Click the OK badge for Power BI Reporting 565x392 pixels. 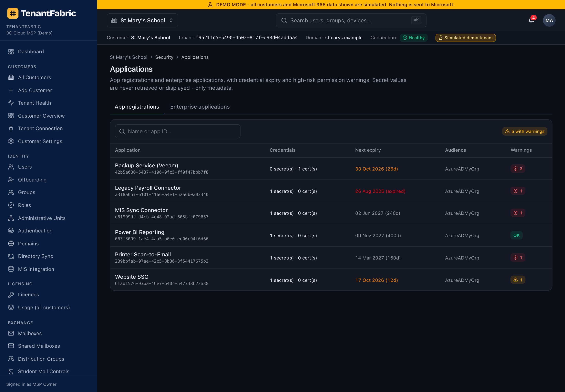(516, 235)
